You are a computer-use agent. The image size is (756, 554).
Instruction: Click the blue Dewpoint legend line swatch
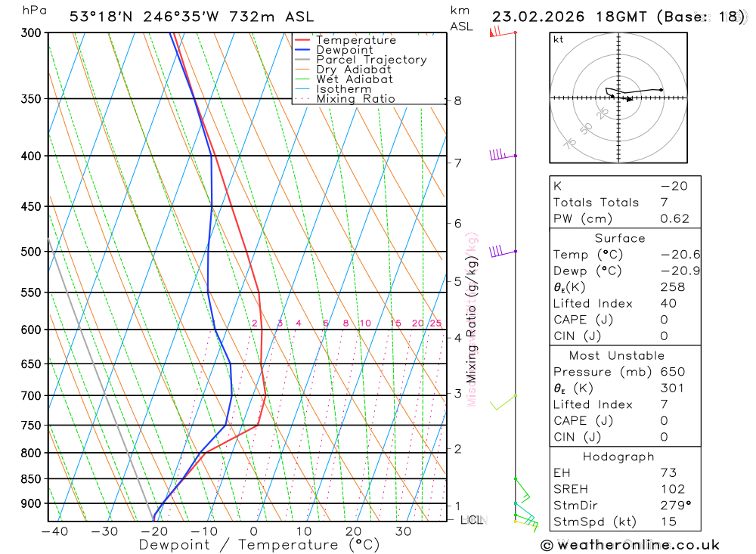pyautogui.click(x=302, y=50)
